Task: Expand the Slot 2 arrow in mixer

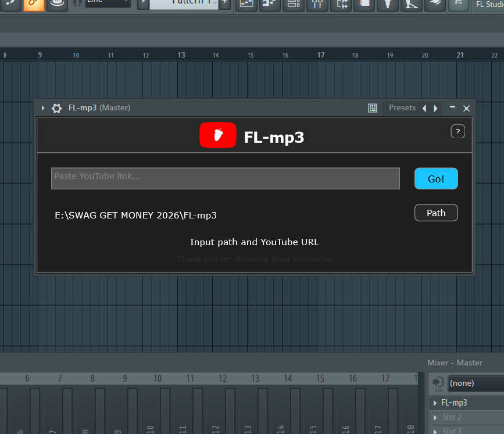Action: (435, 417)
